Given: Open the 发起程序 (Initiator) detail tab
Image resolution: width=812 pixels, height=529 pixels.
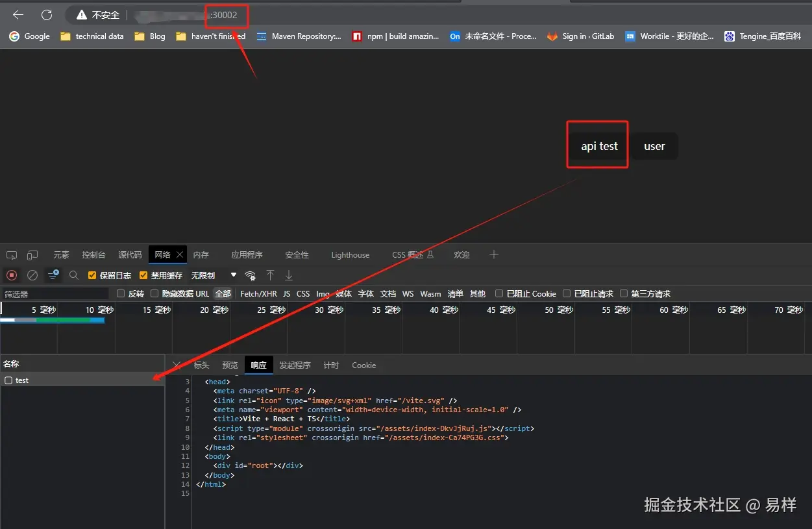Looking at the screenshot, I should (x=295, y=365).
